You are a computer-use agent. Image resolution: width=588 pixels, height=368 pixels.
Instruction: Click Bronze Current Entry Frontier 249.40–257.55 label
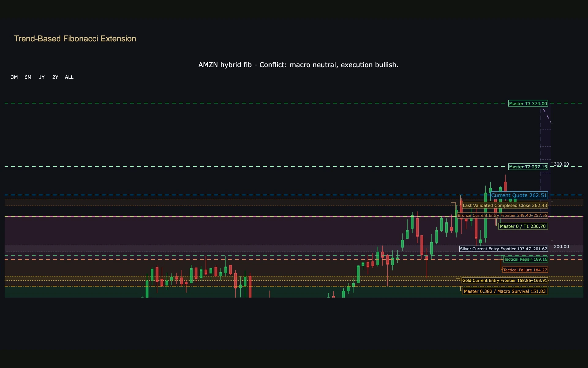[x=502, y=216]
